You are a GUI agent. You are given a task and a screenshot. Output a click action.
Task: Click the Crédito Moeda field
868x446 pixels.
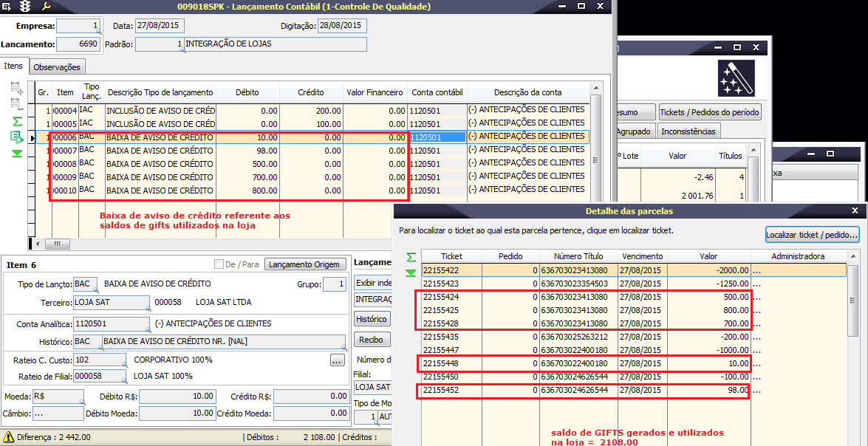[x=311, y=414]
